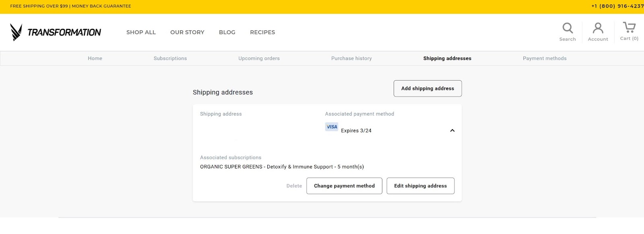Collapse the payment method chevron
Viewport: 644px width, 234px height.
452,130
